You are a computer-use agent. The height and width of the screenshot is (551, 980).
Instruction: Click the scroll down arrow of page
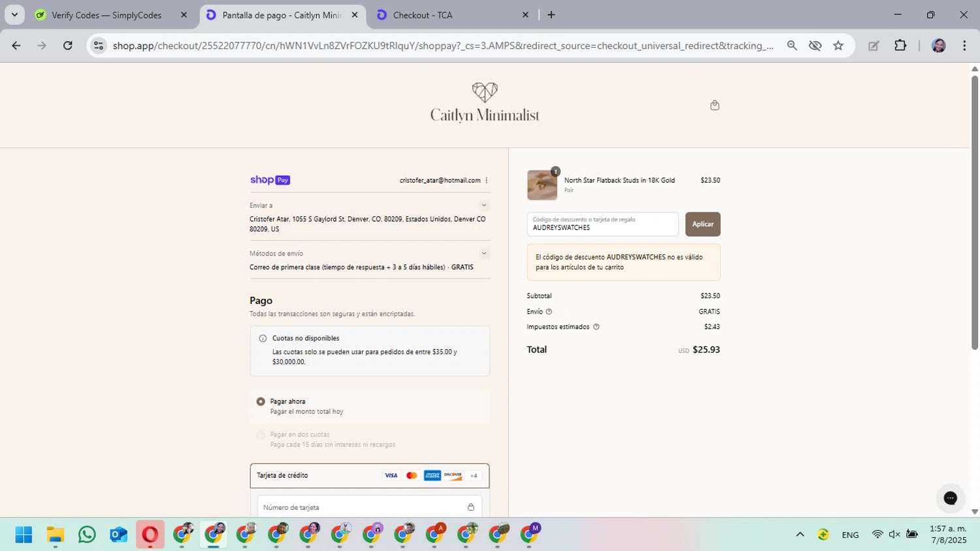(975, 512)
